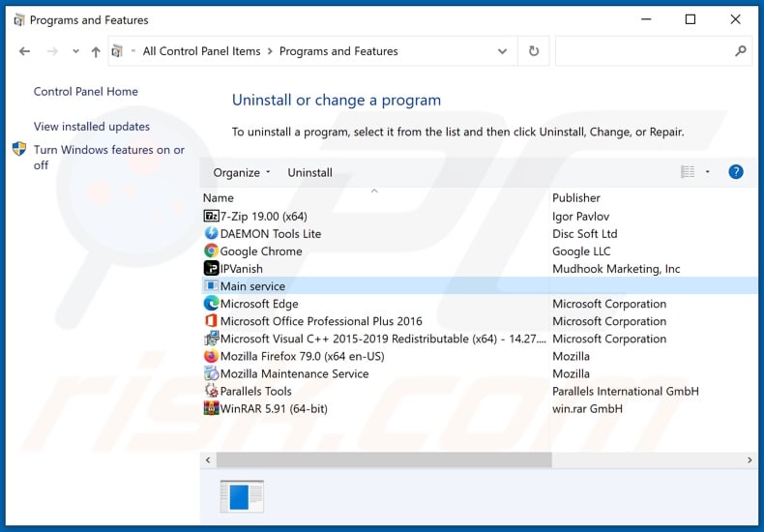Expand the address bar history dropdown

pyautogui.click(x=502, y=51)
